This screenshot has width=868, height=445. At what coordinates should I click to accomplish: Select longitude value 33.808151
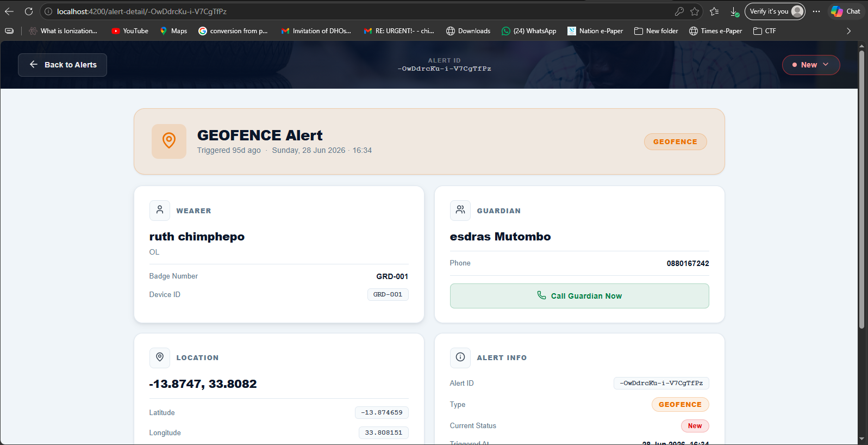384,432
